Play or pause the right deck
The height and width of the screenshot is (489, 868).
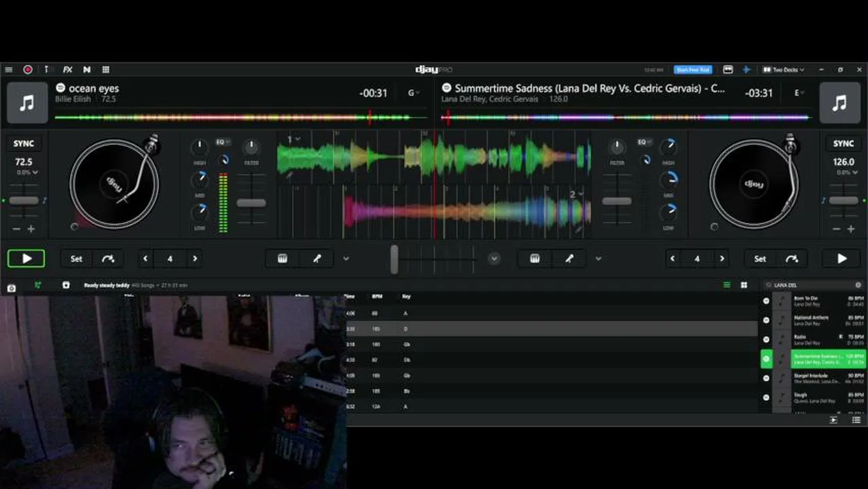(x=842, y=259)
